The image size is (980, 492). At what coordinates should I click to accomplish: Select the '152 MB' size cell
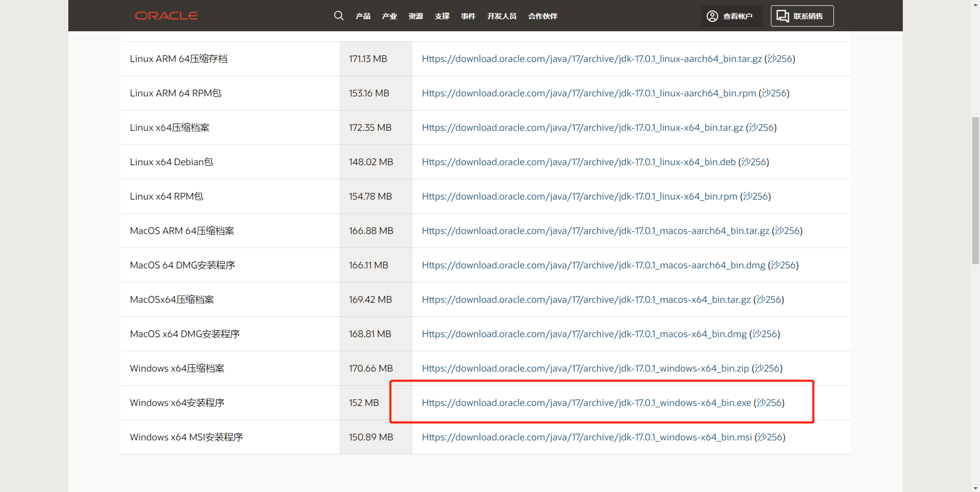pos(376,403)
